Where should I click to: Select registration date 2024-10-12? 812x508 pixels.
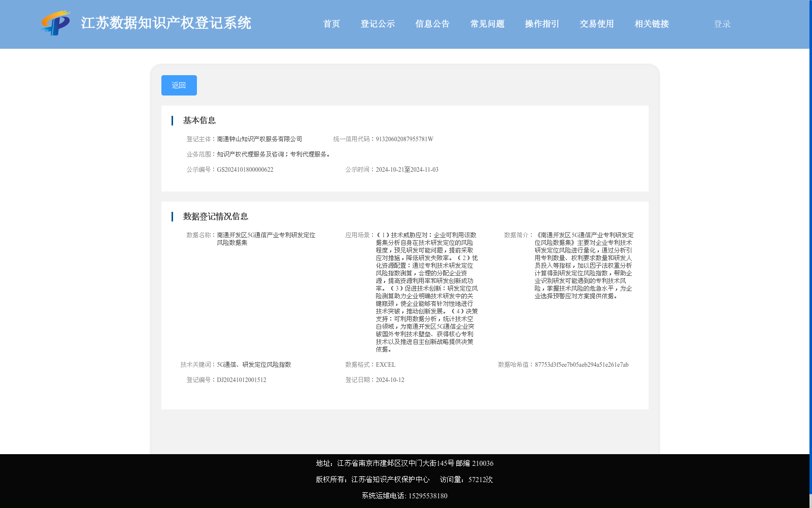point(390,380)
